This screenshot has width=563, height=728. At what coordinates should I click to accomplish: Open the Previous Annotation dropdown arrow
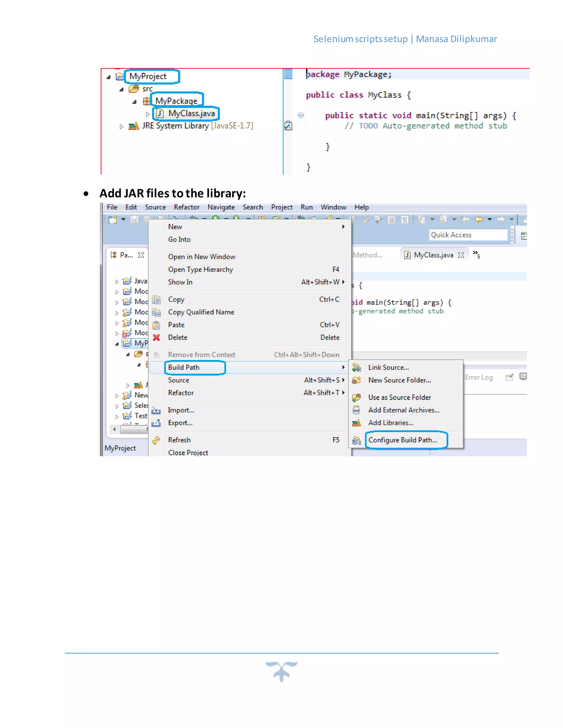(x=454, y=219)
